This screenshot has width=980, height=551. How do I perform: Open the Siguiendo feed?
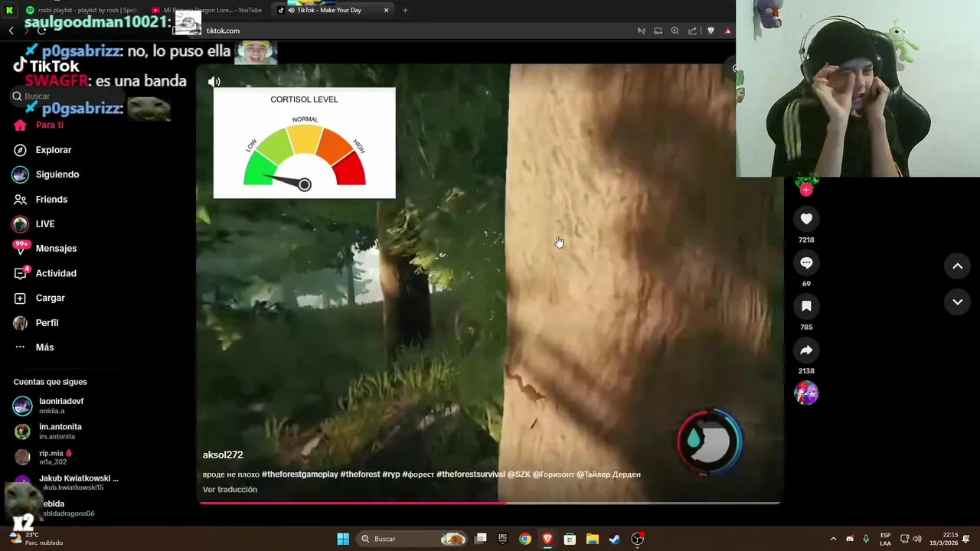(x=47, y=174)
